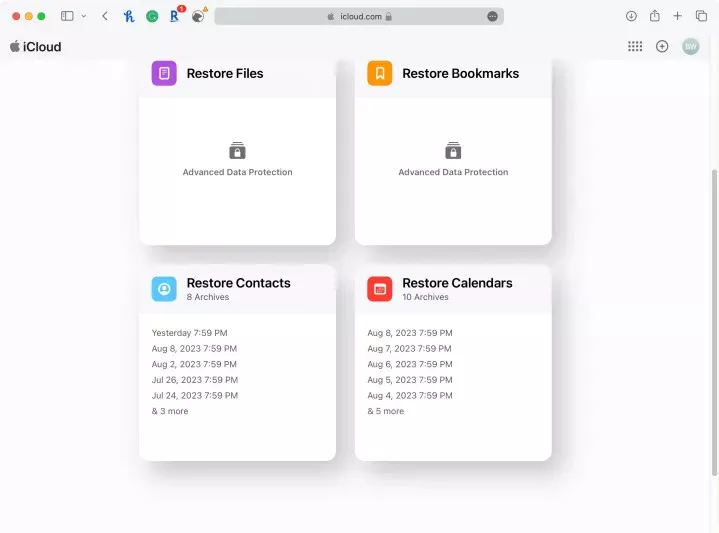Click the Safari sidebar toggle icon
The height and width of the screenshot is (533, 719).
pyautogui.click(x=67, y=16)
